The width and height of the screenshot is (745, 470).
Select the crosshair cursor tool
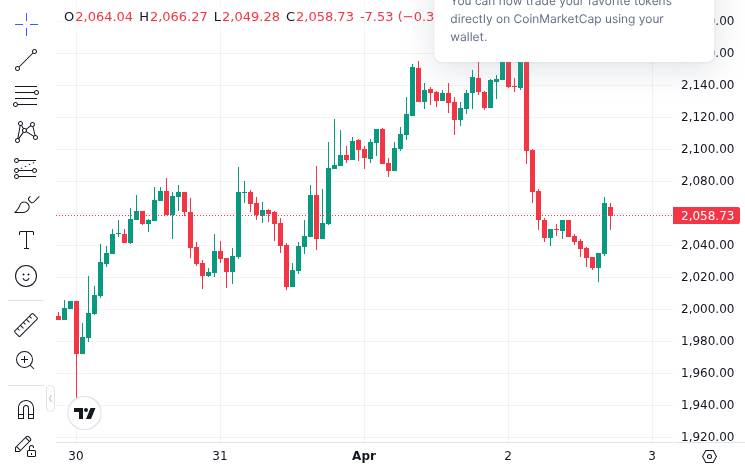tap(26, 22)
